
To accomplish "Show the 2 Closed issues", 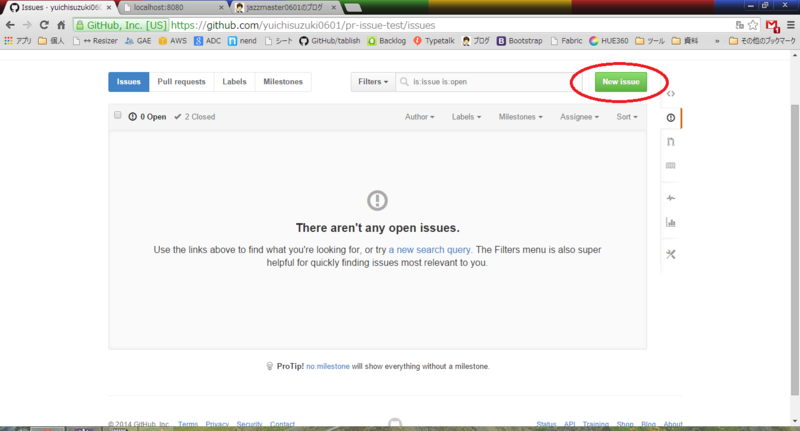I will 194,117.
